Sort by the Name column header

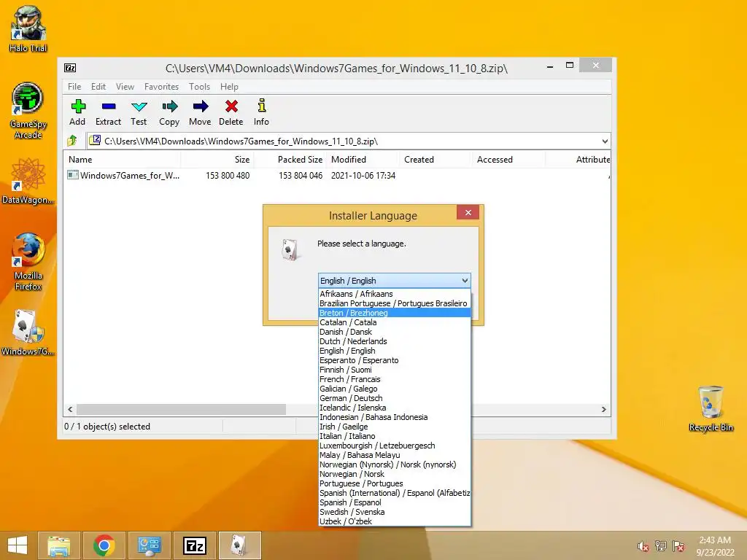coord(123,160)
